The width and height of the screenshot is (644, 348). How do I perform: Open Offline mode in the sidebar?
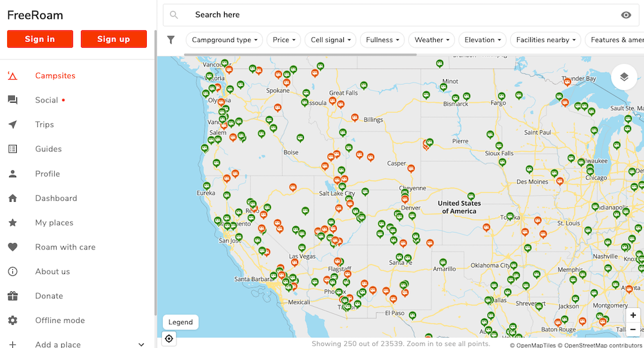click(x=60, y=320)
